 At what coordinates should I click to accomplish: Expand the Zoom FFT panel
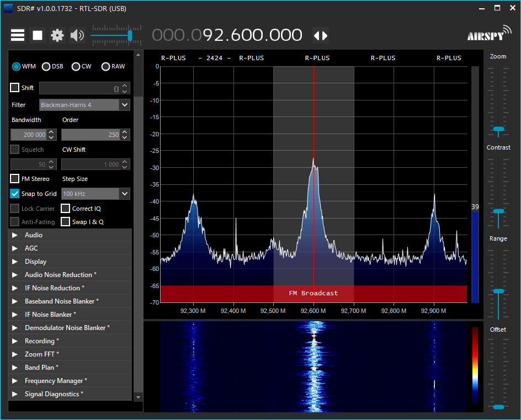(70, 354)
